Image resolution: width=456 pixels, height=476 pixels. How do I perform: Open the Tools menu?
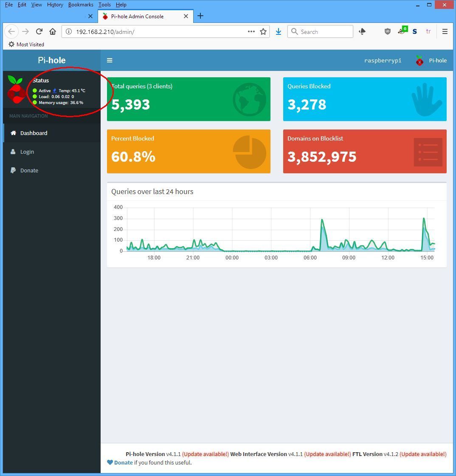point(104,5)
